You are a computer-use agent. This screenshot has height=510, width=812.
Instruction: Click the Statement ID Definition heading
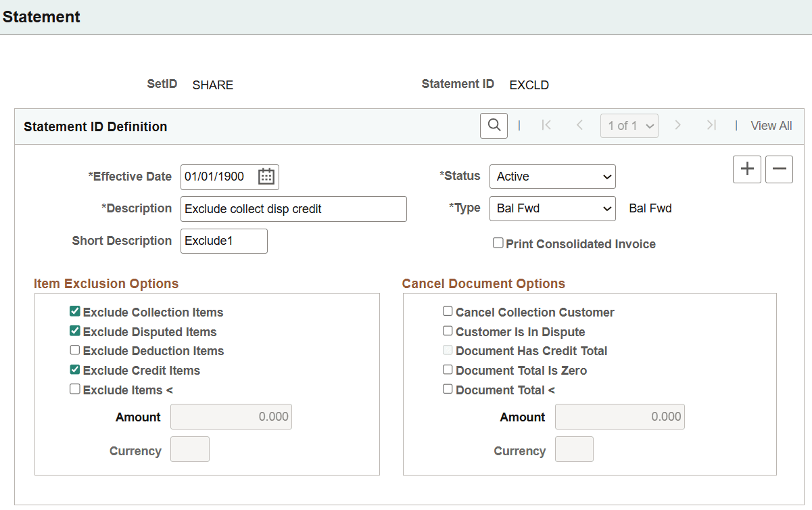coord(95,126)
